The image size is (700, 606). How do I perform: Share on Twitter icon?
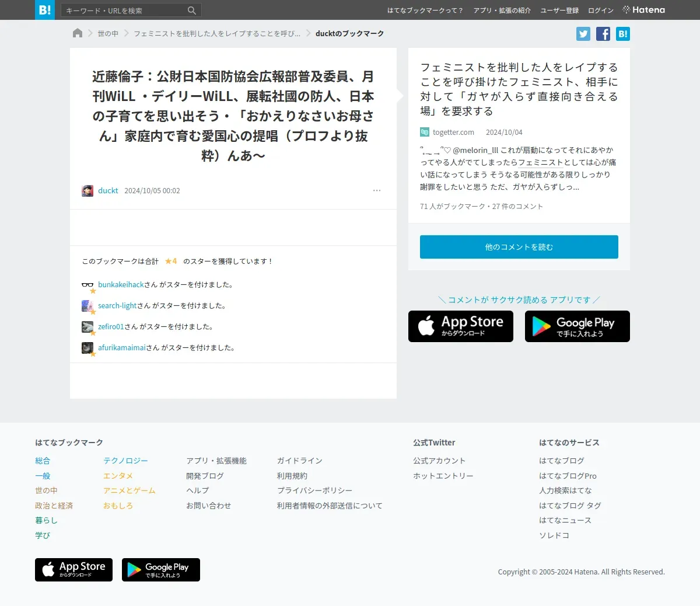pyautogui.click(x=583, y=34)
